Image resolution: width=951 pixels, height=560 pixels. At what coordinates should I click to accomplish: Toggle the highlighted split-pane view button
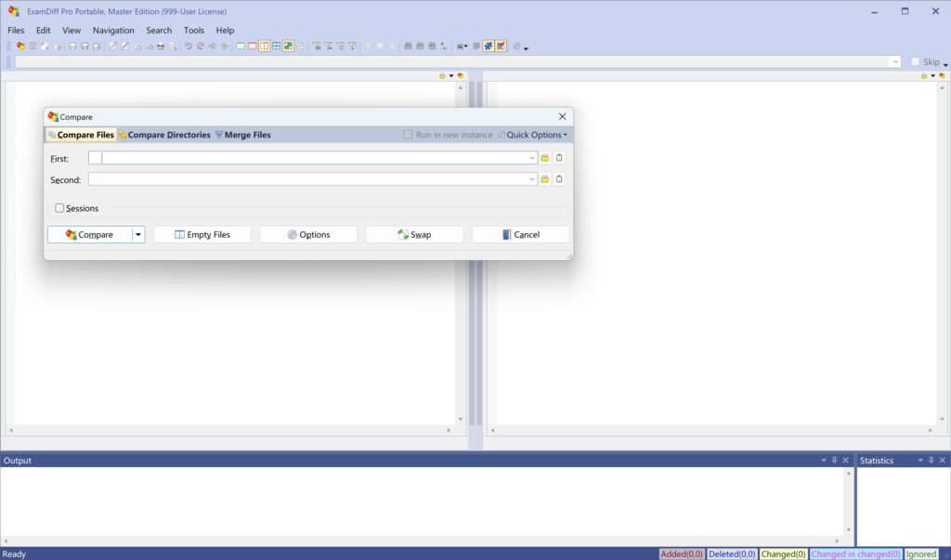265,46
